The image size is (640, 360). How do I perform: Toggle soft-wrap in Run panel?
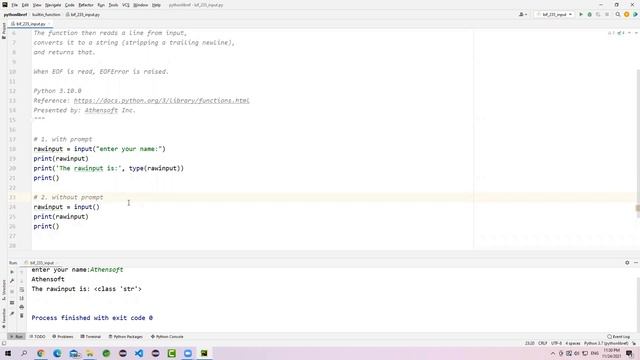click(22, 289)
